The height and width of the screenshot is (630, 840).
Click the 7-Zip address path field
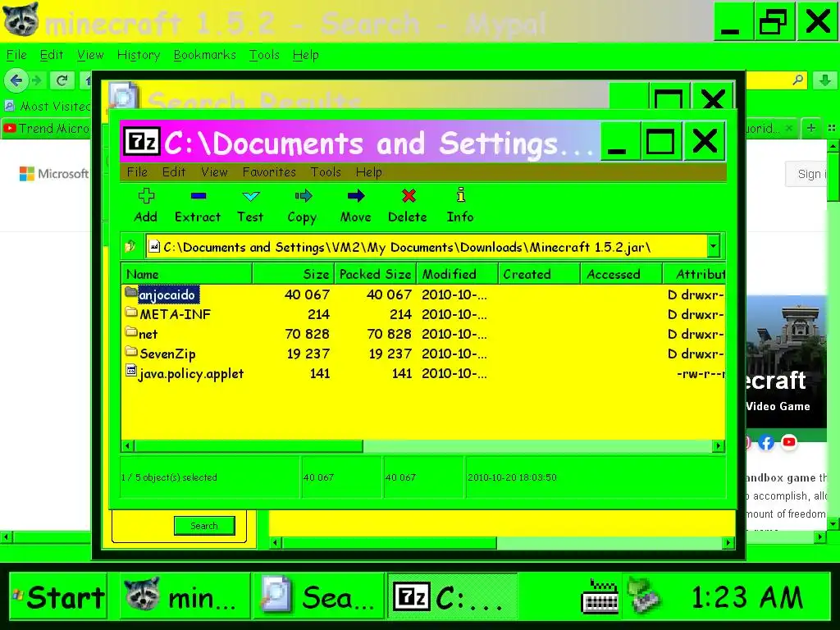coord(426,247)
